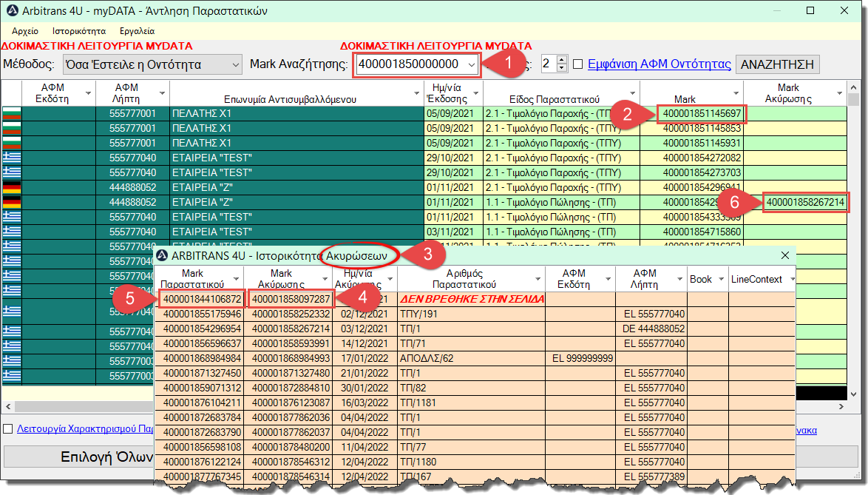The height and width of the screenshot is (495, 868).
Task: Click into the Mark Αναζήτησης value field
Action: point(410,64)
